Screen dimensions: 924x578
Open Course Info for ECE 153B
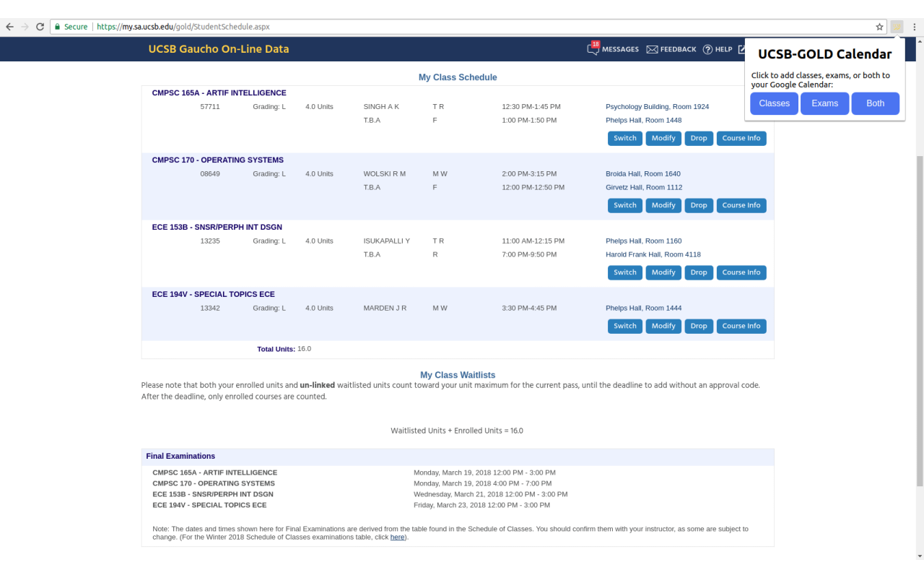(x=741, y=272)
